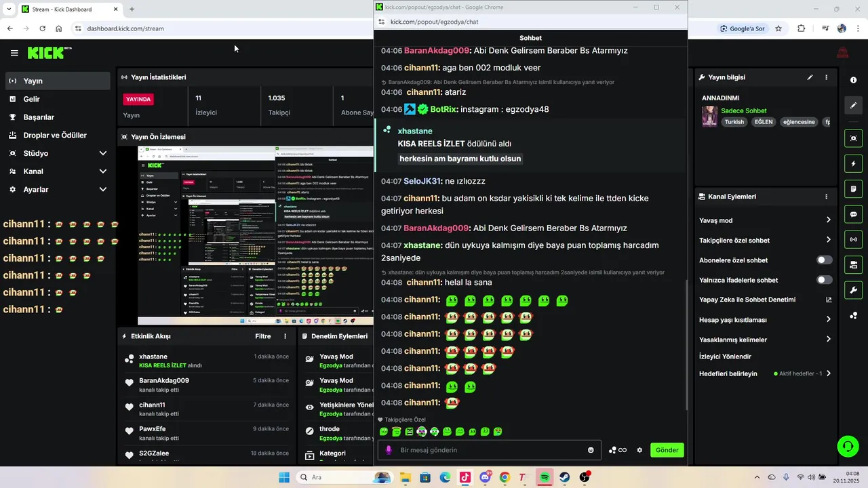Image resolution: width=868 pixels, height=488 pixels.
Task: Click the lightning bolt icon in the right rail
Action: coord(853,163)
